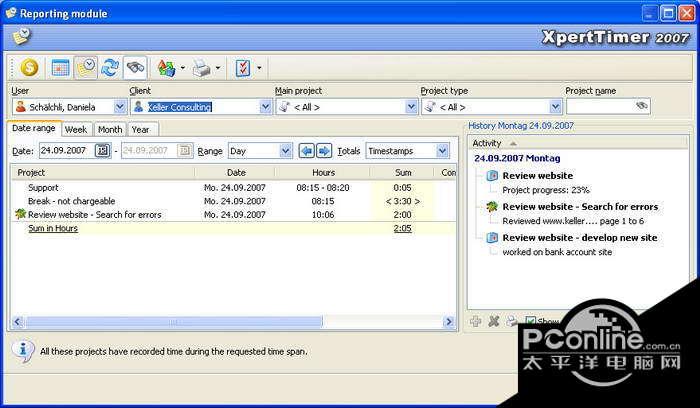The height and width of the screenshot is (408, 700).
Task: Click the horizontal scrollbar thumb
Action: click(174, 321)
